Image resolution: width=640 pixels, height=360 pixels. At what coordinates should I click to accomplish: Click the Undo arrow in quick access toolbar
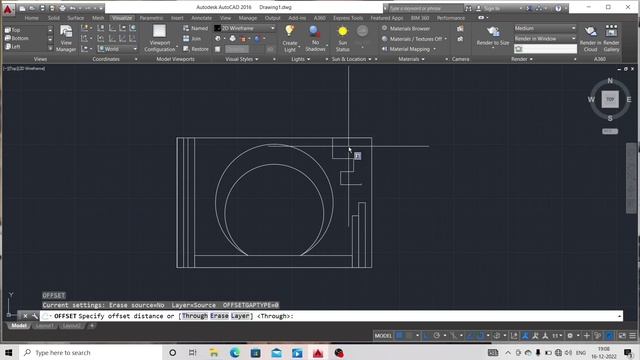73,8
